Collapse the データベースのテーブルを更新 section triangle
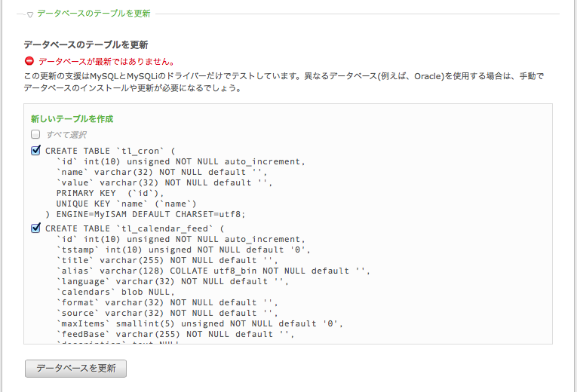577x392 pixels. click(30, 15)
